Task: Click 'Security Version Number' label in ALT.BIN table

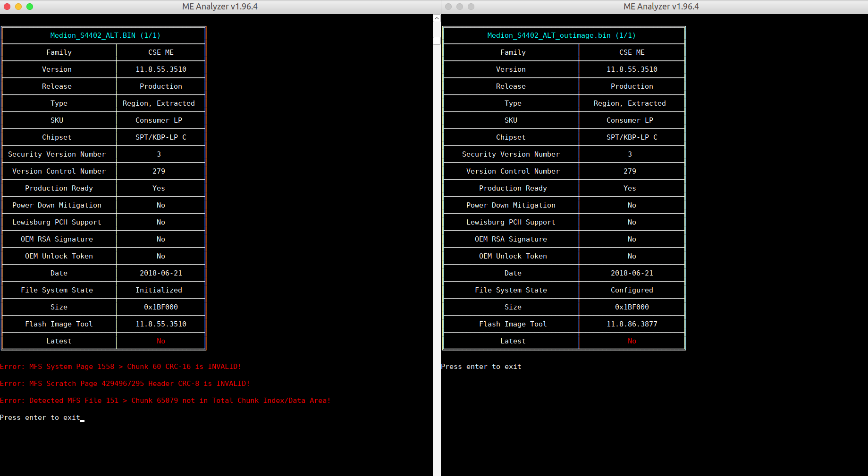Action: point(57,154)
